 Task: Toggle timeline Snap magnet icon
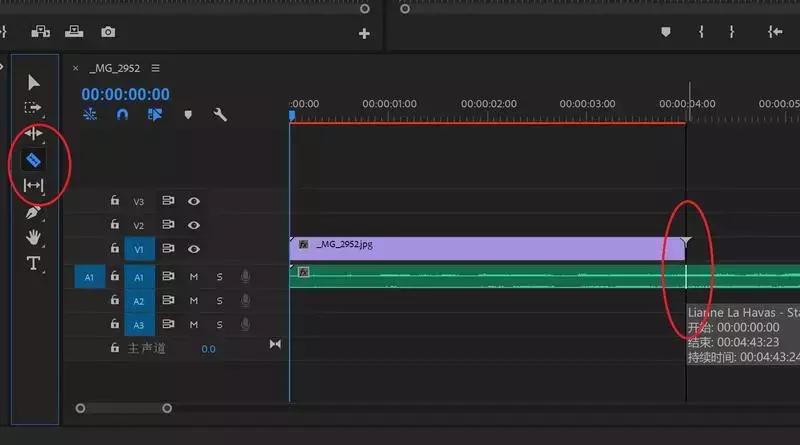tap(122, 115)
